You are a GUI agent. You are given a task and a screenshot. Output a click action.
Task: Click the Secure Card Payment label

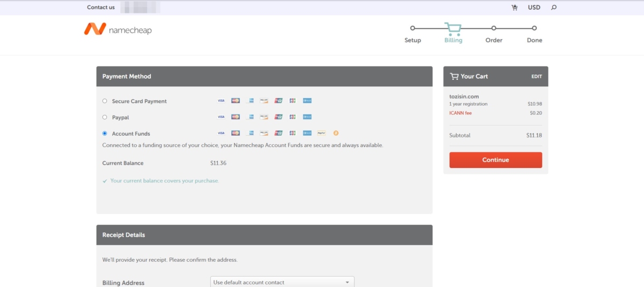pos(140,101)
